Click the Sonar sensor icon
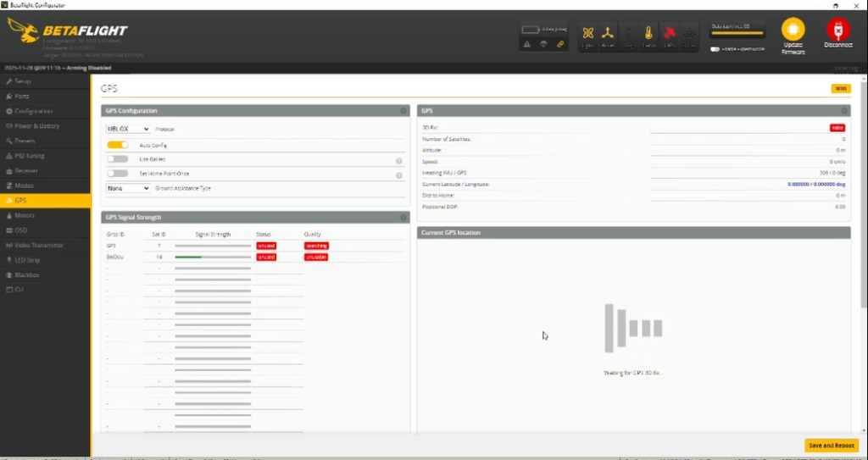This screenshot has width=868, height=460. (x=689, y=33)
